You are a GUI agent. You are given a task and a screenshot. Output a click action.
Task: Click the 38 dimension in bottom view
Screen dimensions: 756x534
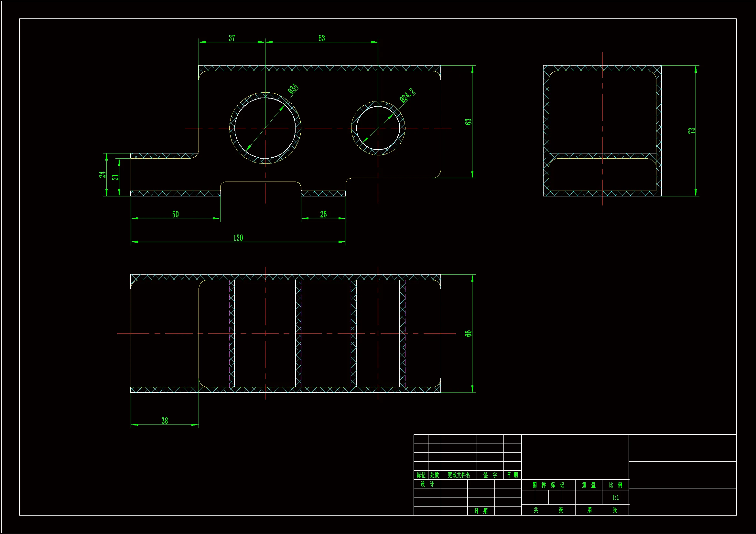(x=165, y=421)
